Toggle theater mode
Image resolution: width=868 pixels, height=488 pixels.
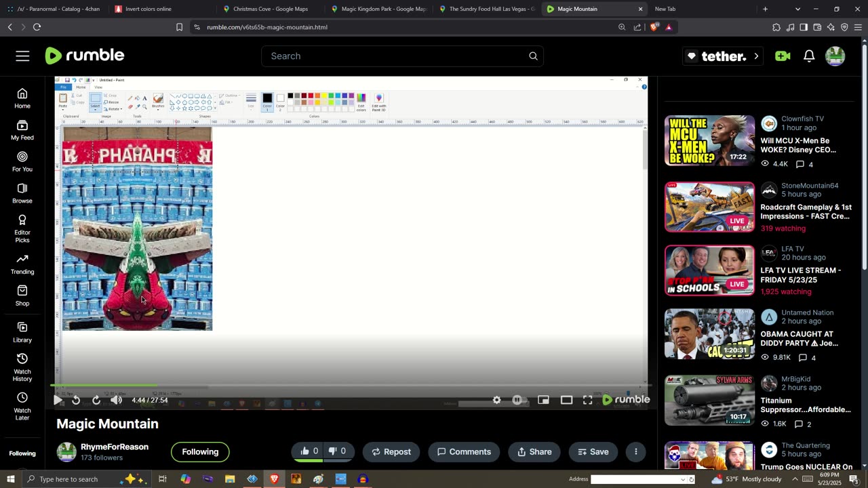click(566, 400)
